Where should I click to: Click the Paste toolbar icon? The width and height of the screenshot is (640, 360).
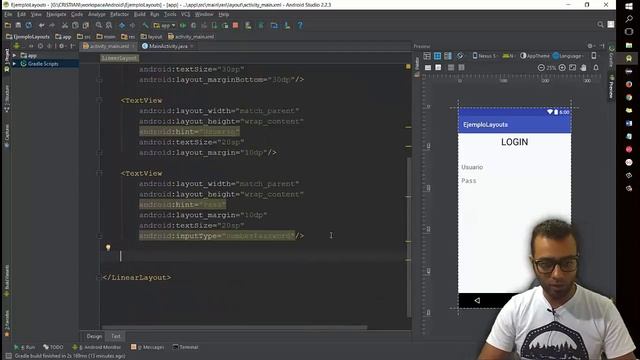[x=85, y=25]
